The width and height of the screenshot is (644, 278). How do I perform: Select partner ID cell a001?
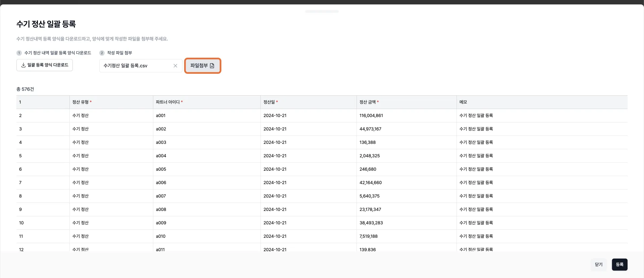(161, 116)
